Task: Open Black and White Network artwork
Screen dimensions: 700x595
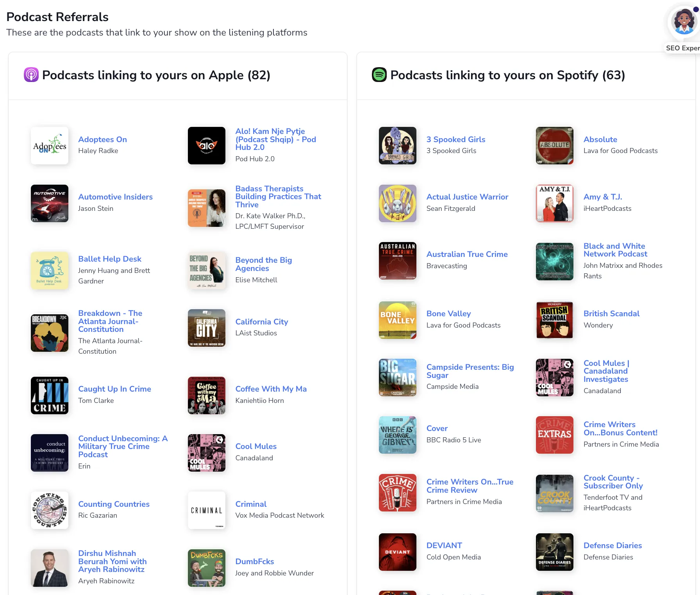Action: tap(555, 262)
